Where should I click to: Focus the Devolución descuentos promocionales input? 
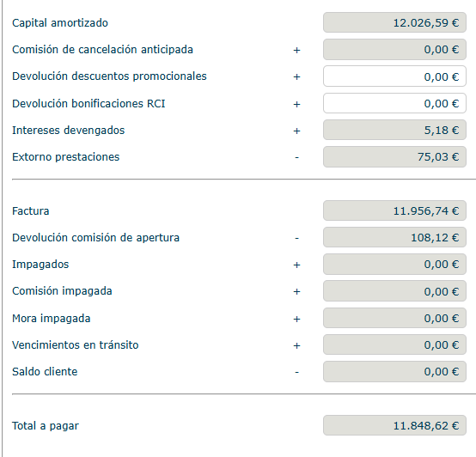pyautogui.click(x=394, y=76)
